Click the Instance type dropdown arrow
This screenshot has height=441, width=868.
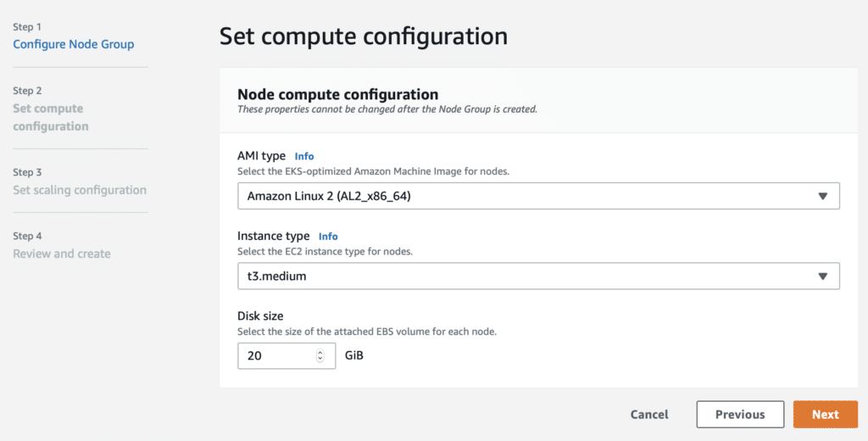tap(822, 276)
